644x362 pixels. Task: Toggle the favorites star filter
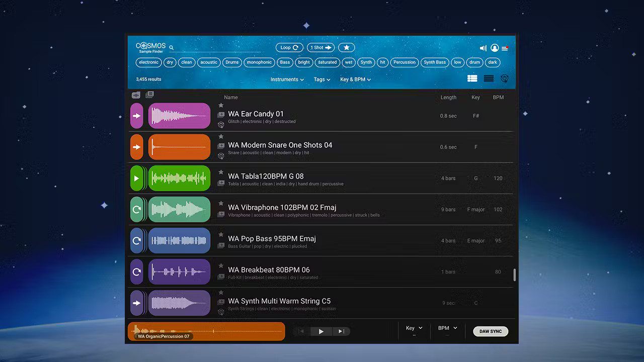pos(346,47)
